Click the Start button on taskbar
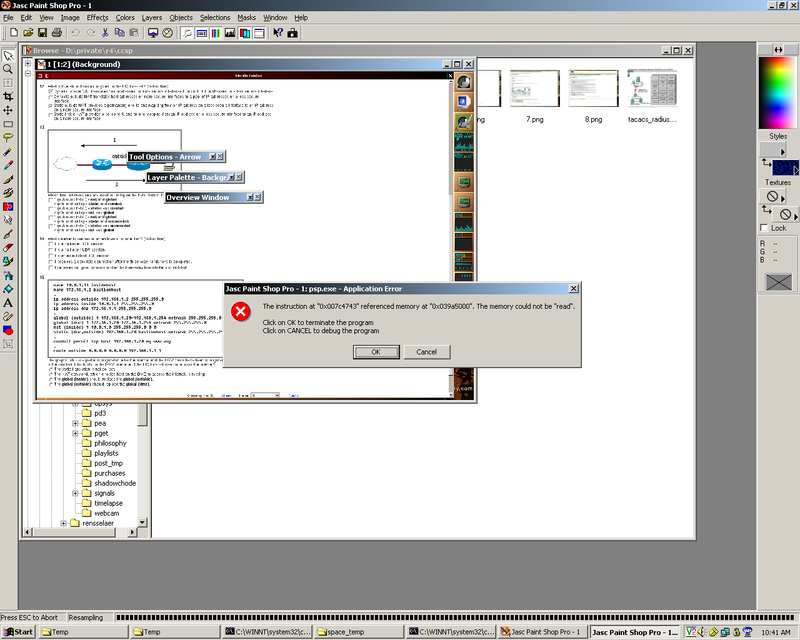Viewport: 800px width, 640px height. pyautogui.click(x=18, y=632)
